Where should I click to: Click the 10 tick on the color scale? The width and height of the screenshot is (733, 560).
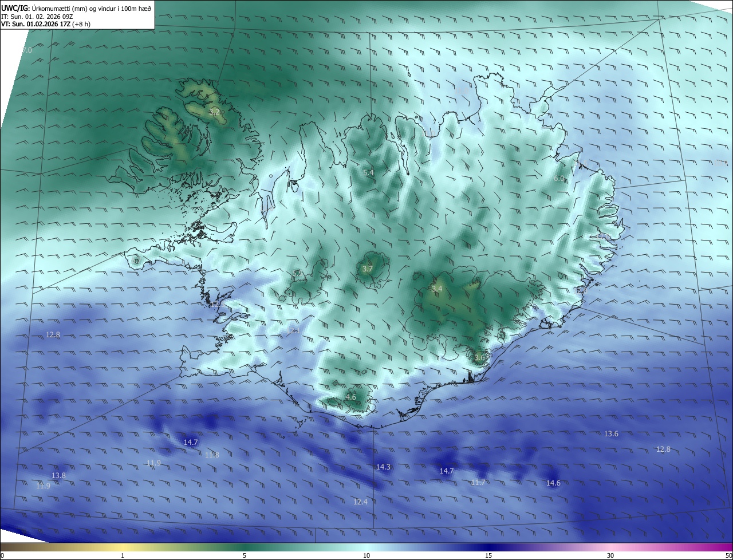[x=366, y=555]
